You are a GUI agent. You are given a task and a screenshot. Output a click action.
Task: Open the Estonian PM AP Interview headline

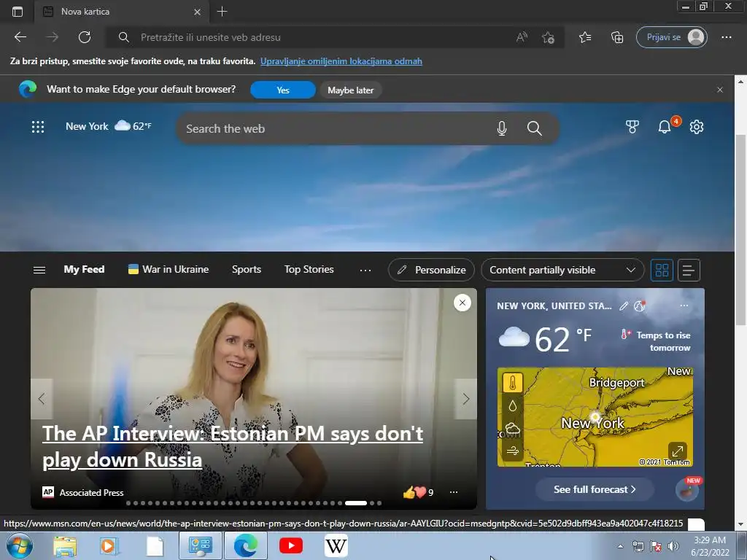233,446
